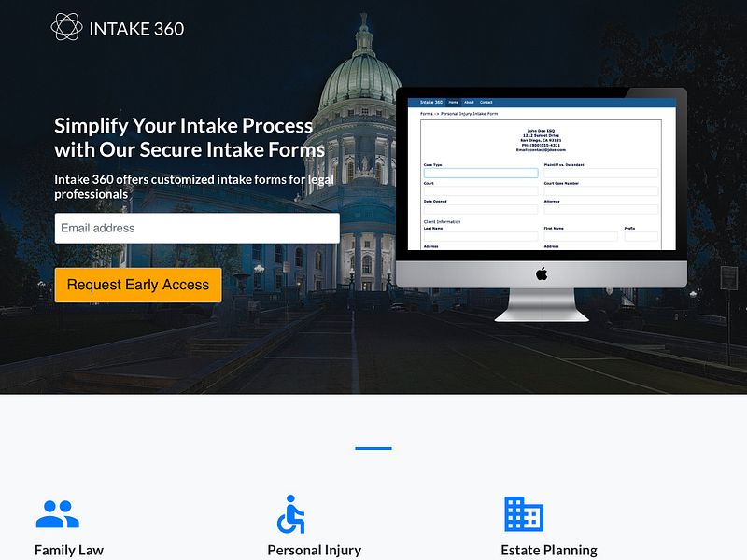Click the Case Type field in mockup form
Image resolution: width=747 pixels, height=560 pixels.
tap(481, 173)
